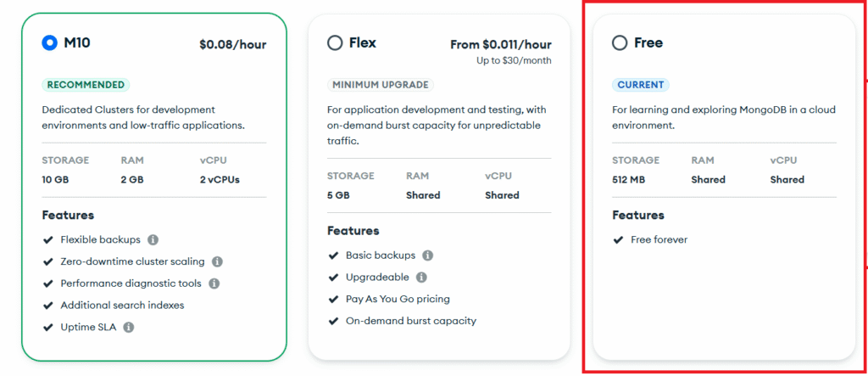Click the $0.08/hour price label
Screen dimensions: 868x376
pos(232,44)
